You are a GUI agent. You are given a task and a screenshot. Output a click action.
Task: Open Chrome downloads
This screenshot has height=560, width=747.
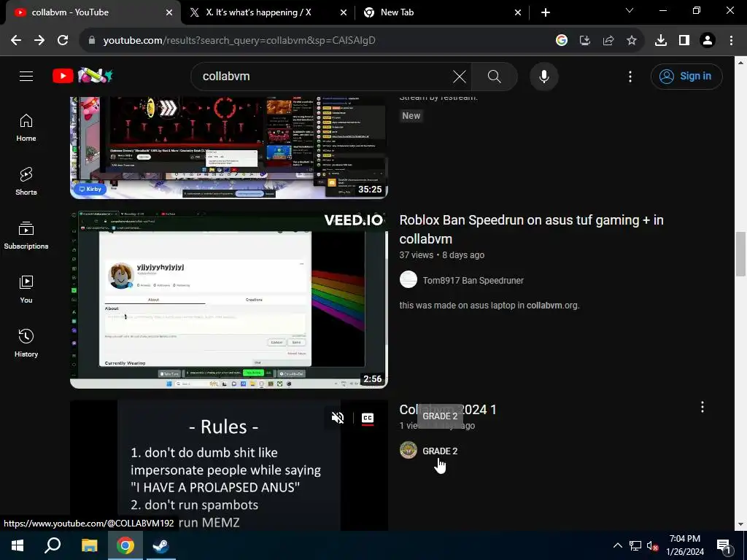click(x=660, y=41)
